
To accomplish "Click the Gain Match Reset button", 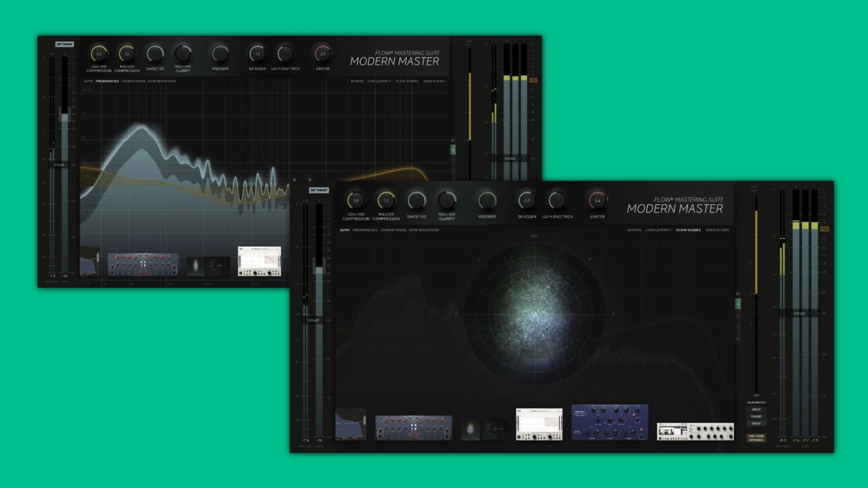I will 756,423.
